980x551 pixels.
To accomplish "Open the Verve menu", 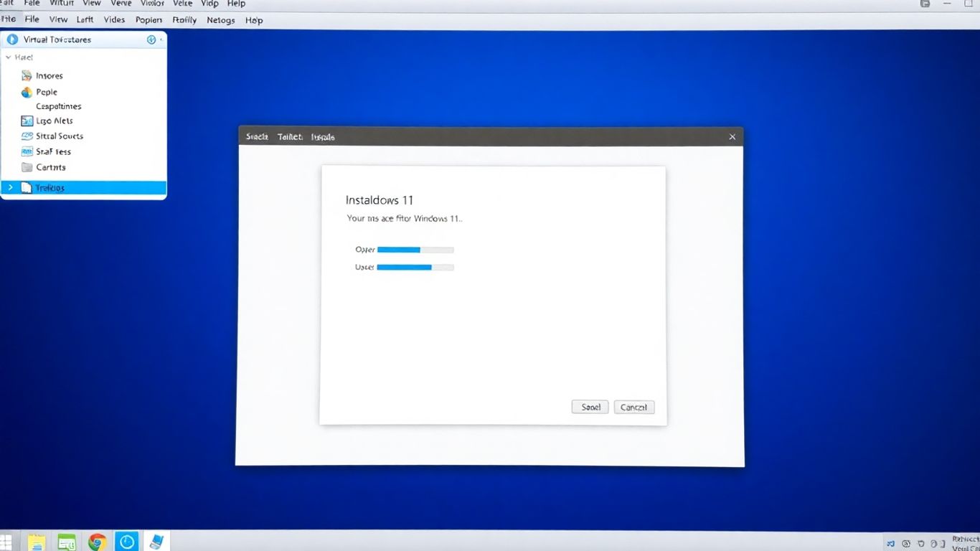I will (x=121, y=4).
